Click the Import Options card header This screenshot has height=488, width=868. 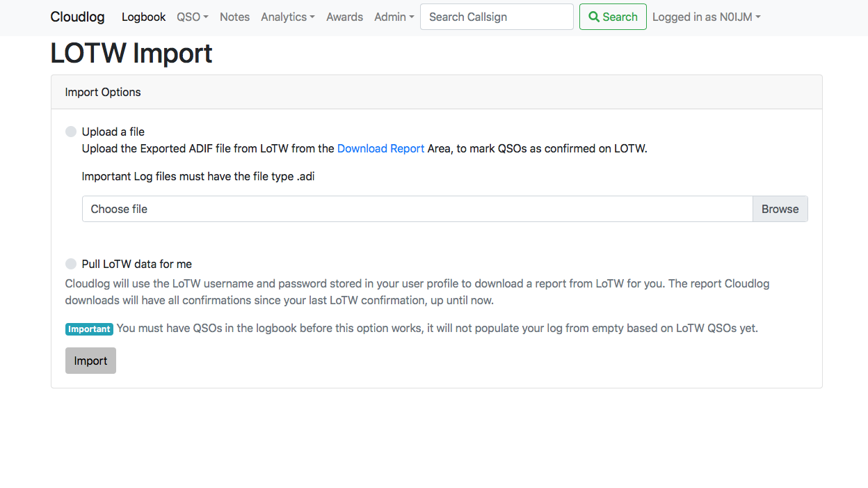click(437, 92)
